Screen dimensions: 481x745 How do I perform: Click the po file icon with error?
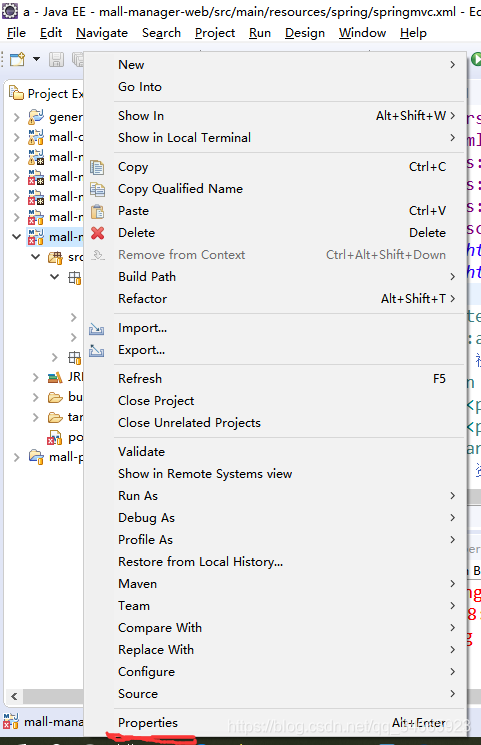pos(54,437)
